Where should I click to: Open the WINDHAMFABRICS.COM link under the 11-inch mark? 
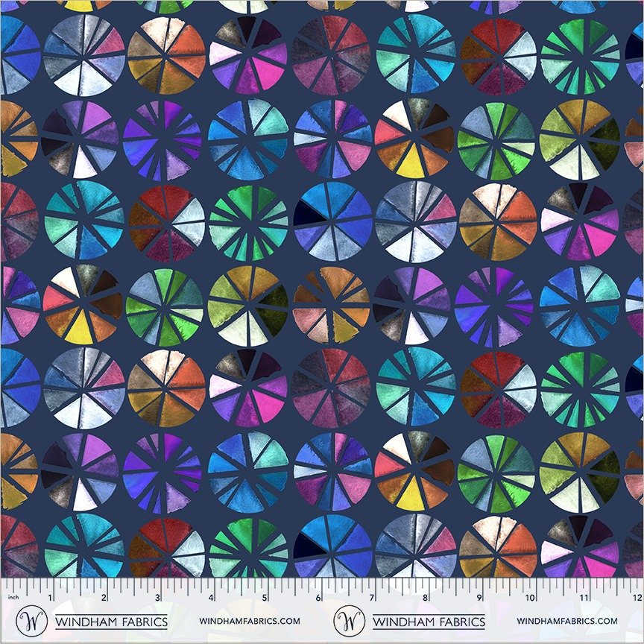click(x=567, y=621)
